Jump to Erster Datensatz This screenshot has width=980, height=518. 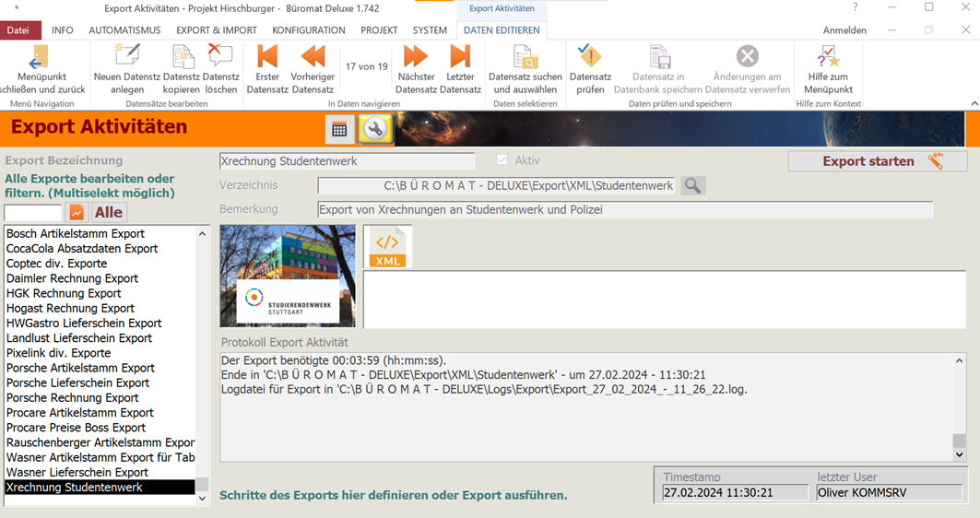(267, 57)
